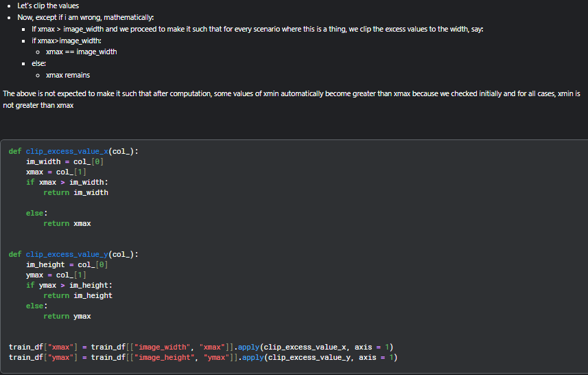The width and height of the screenshot is (588, 375).
Task: Click the "xmax remains" sub-bullet text
Action: click(x=67, y=75)
